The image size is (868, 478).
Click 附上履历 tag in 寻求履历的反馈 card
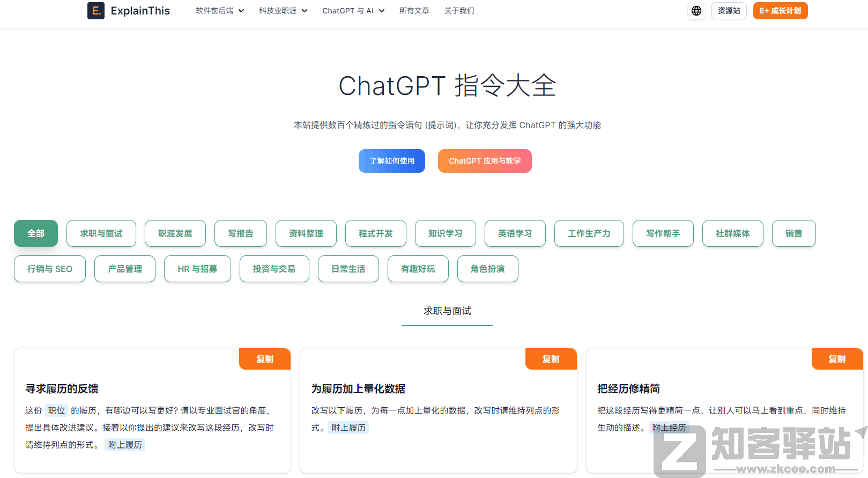pyautogui.click(x=125, y=445)
